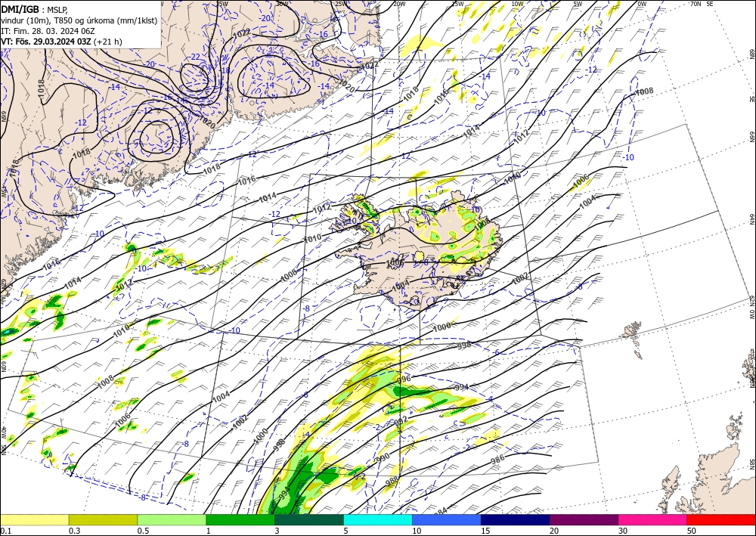Image resolution: width=756 pixels, height=536 pixels.
Task: Click the yellow 0.1–0.3 legend color band
Action: coord(34,519)
